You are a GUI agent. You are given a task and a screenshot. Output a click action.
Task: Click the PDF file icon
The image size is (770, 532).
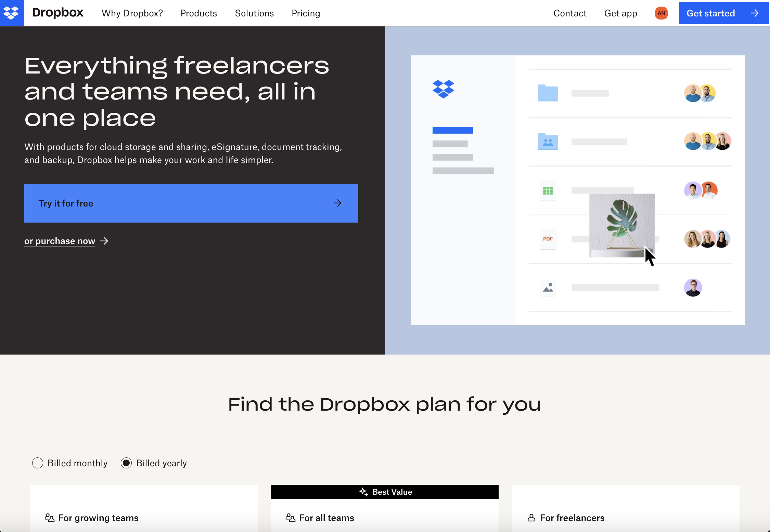tap(547, 237)
